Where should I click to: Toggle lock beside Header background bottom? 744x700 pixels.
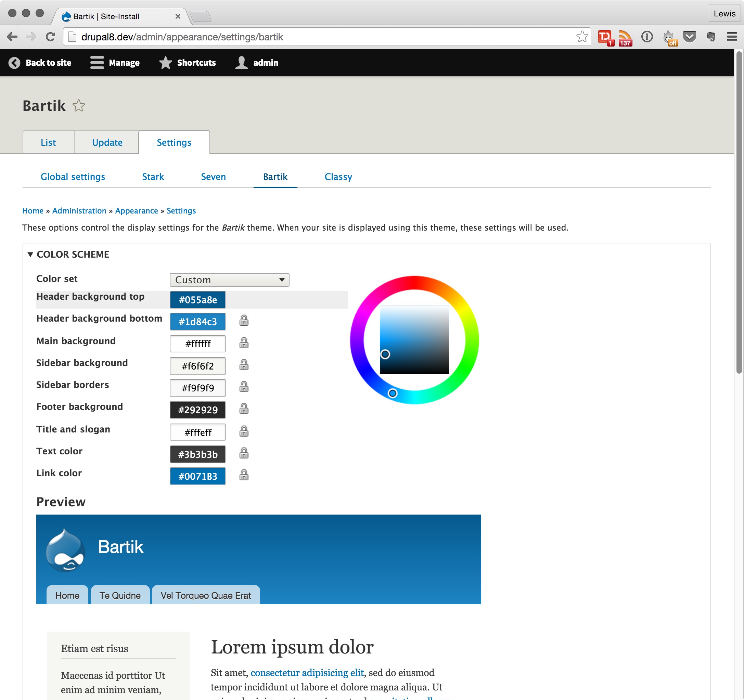(244, 321)
